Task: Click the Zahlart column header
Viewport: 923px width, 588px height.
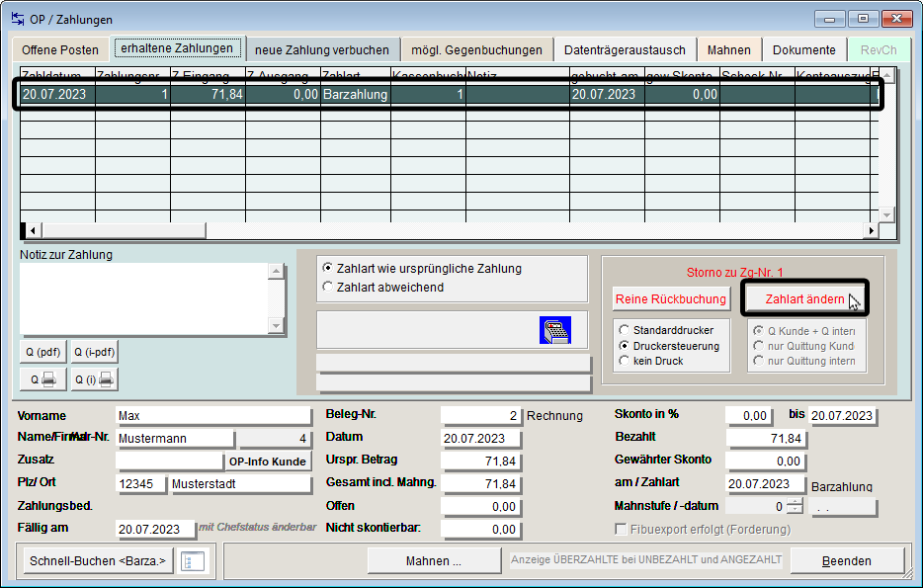Action: pyautogui.click(x=356, y=75)
